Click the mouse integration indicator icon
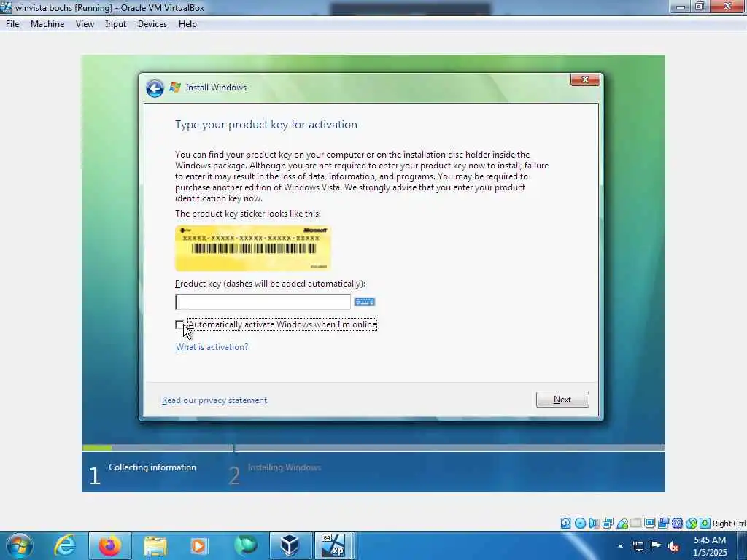The image size is (747, 560). pos(692,524)
